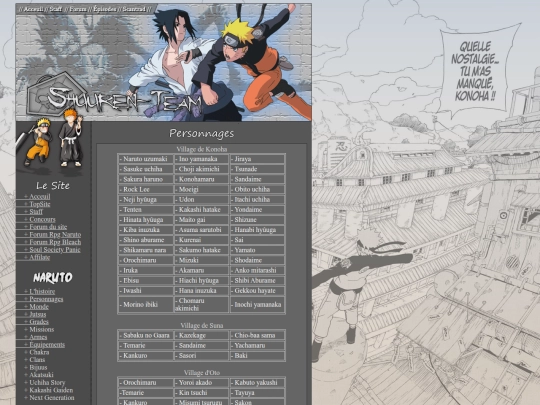The height and width of the screenshot is (405, 540).
Task: Open the Concours sidebar link
Action: click(42, 219)
